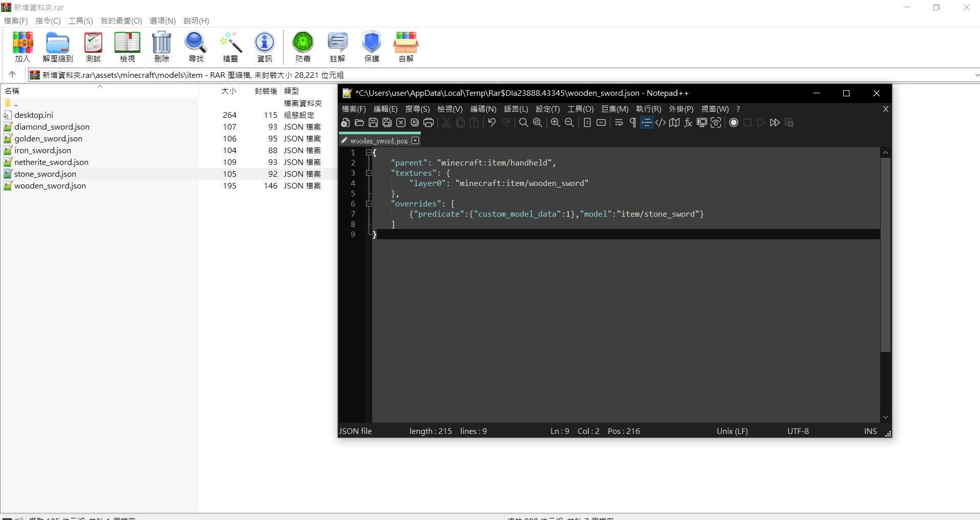Toggle show all characters pilcrow button
The image size is (980, 520).
(x=633, y=122)
